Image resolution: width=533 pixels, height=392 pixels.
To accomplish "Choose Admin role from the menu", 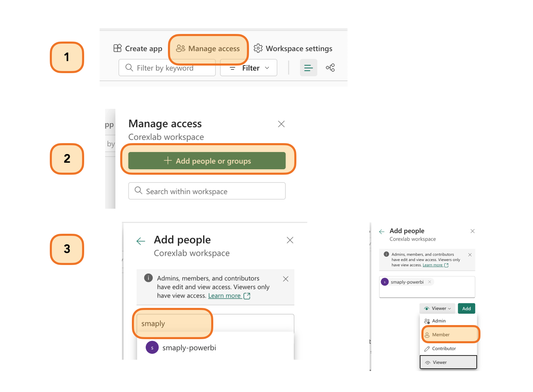I will (448, 321).
